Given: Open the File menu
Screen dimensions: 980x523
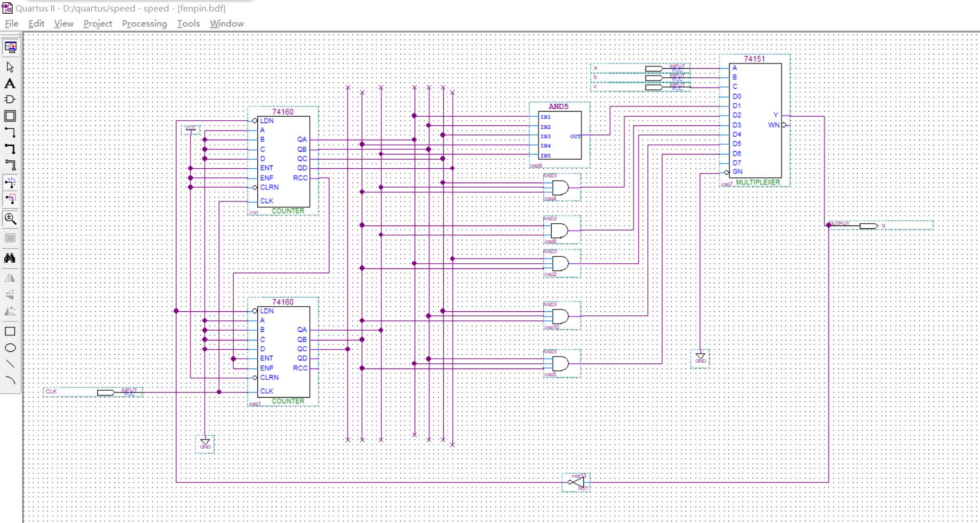Looking at the screenshot, I should (11, 23).
